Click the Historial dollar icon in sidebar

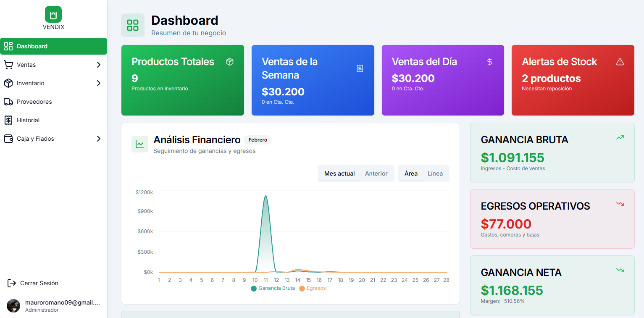tap(8, 120)
